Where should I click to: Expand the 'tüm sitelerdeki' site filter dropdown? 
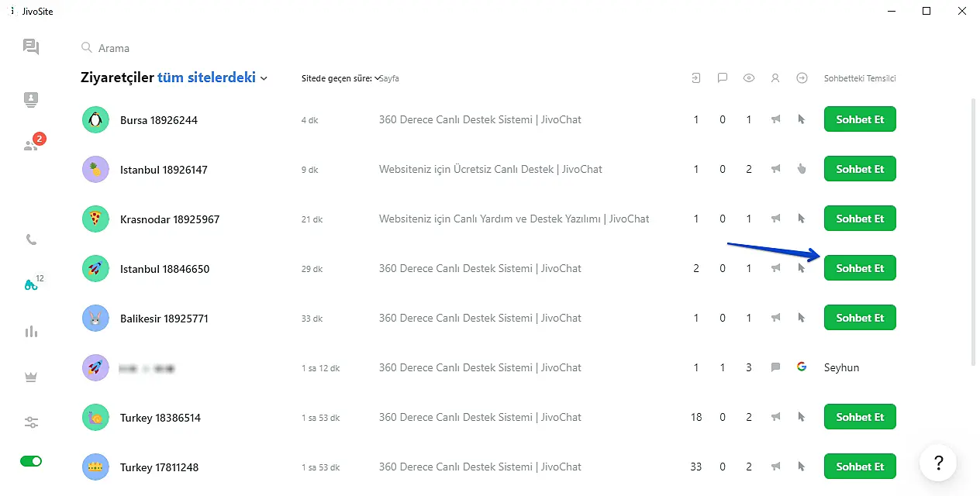pyautogui.click(x=212, y=77)
